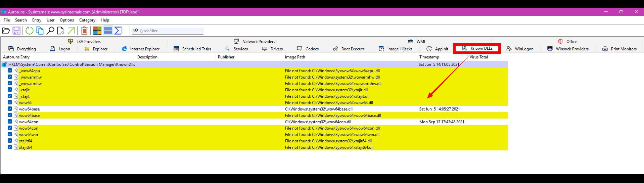Screen dimensions: 644x183
Task: Click the Copy toolbar icon
Action: pyautogui.click(x=40, y=31)
